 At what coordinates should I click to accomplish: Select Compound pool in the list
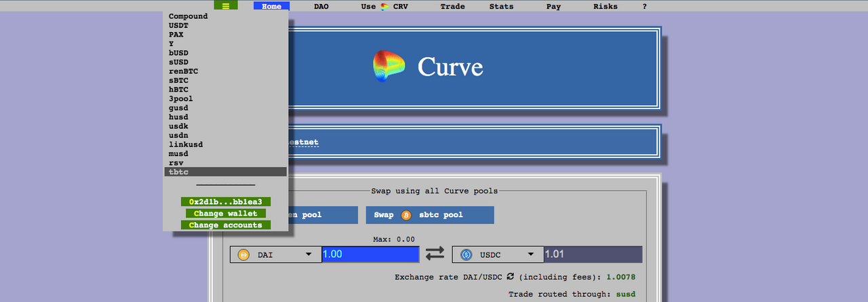click(x=225, y=16)
